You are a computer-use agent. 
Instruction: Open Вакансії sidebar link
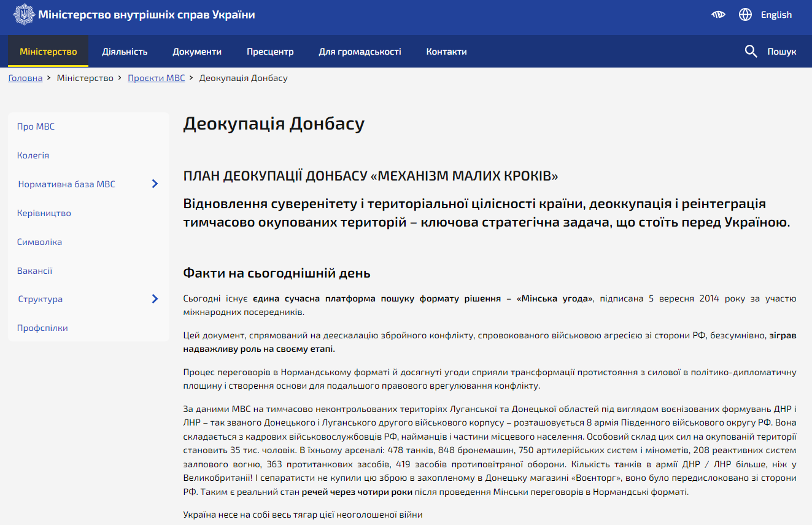pos(35,271)
